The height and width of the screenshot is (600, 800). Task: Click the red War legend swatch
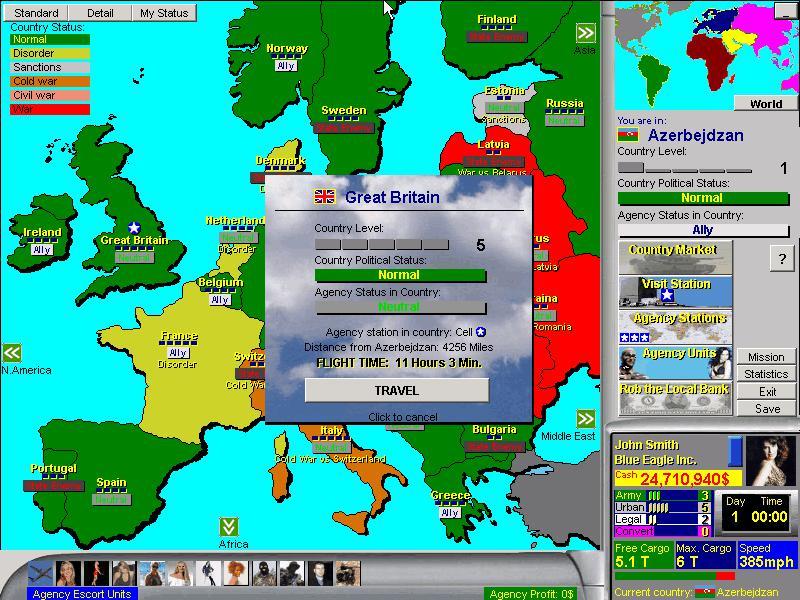pyautogui.click(x=50, y=109)
